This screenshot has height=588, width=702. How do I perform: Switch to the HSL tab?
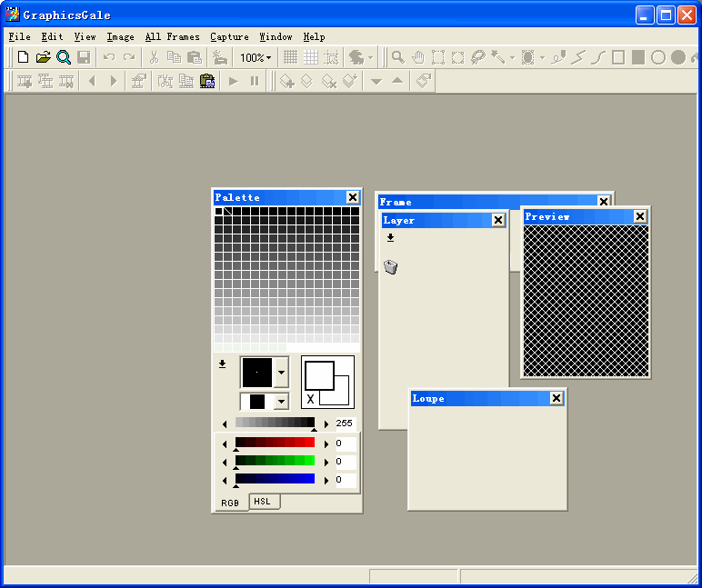tap(263, 502)
